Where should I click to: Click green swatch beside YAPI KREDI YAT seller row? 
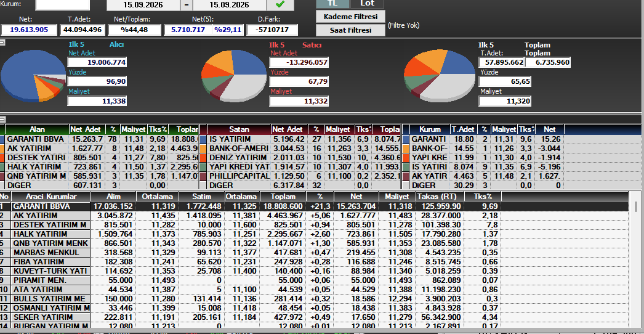(x=203, y=166)
